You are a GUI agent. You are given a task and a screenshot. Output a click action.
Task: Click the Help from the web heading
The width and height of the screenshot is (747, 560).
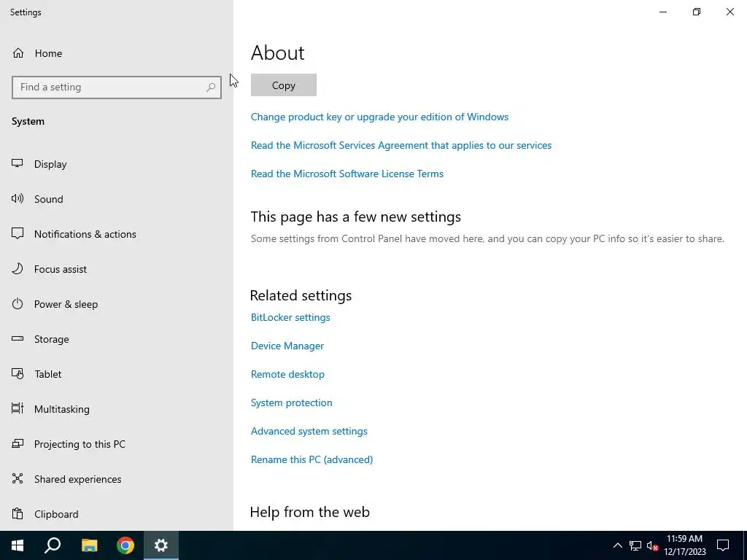[309, 512]
